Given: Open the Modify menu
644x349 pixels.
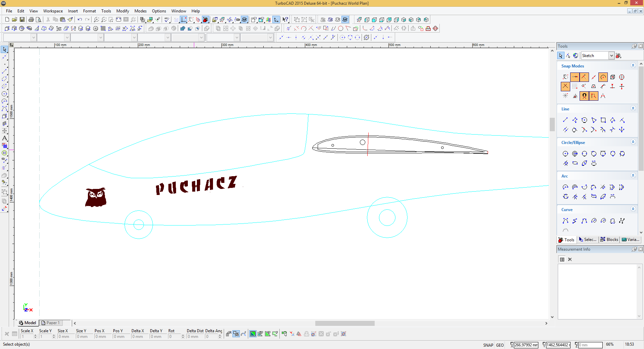Looking at the screenshot, I should pyautogui.click(x=122, y=11).
